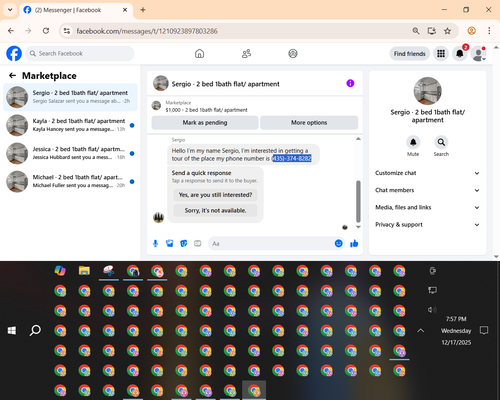Open Windows taskbar search

pyautogui.click(x=35, y=330)
